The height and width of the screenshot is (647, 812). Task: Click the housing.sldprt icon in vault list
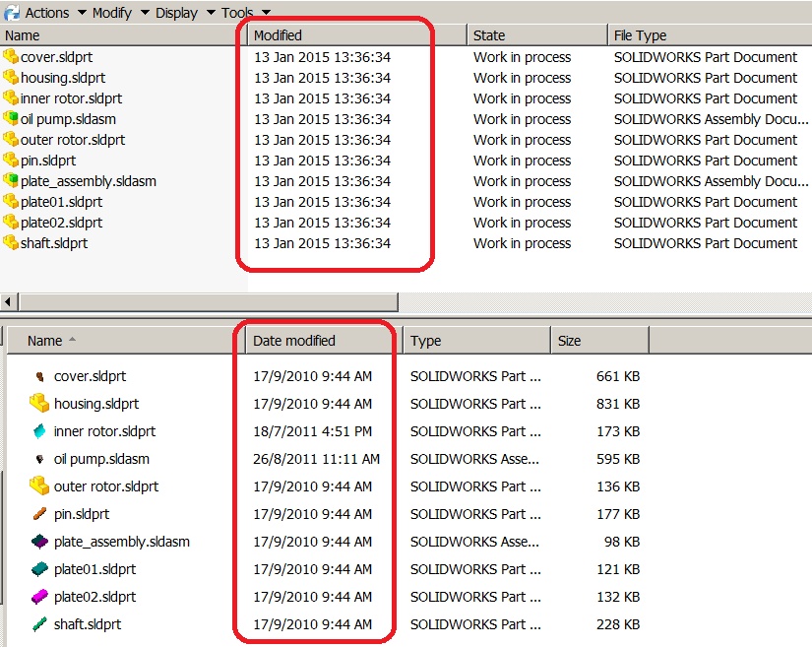point(11,77)
